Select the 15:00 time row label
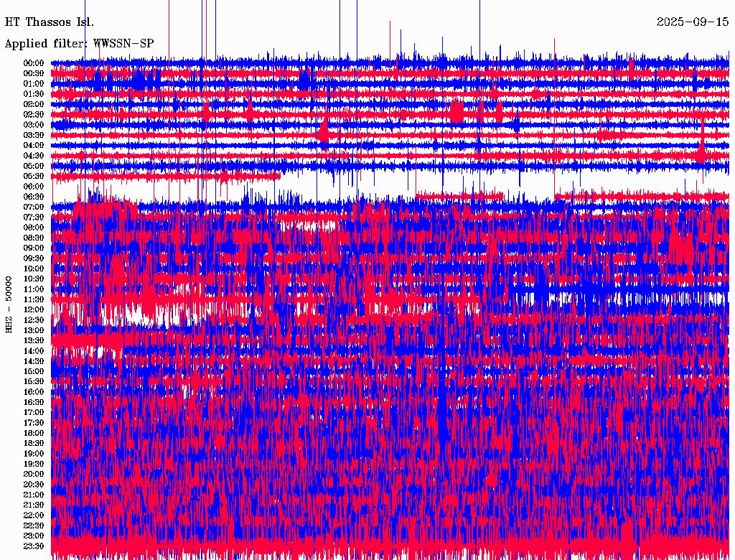The width and height of the screenshot is (735, 560). click(34, 371)
